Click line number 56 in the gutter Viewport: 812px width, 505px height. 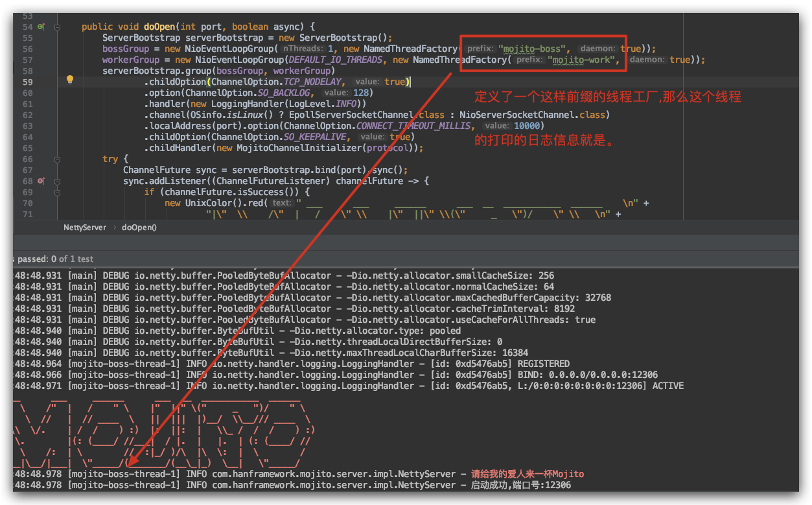[x=27, y=49]
